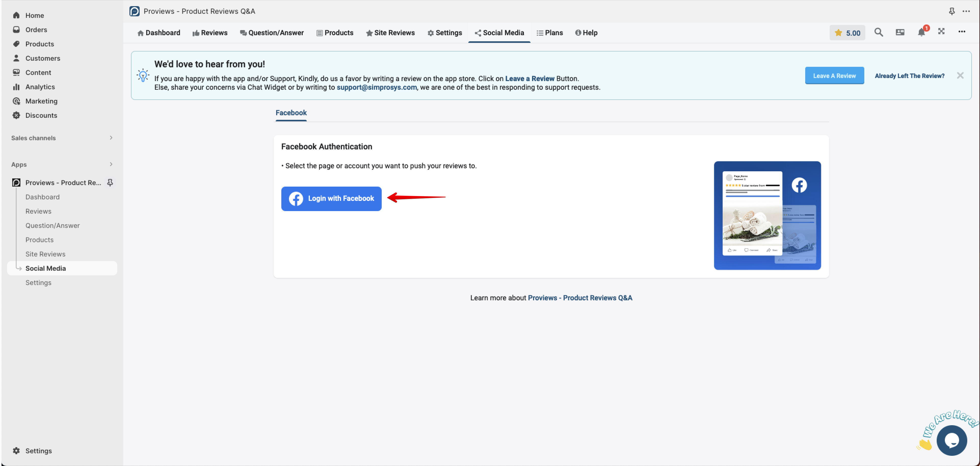
Task: Click the search magnifier icon
Action: (878, 32)
